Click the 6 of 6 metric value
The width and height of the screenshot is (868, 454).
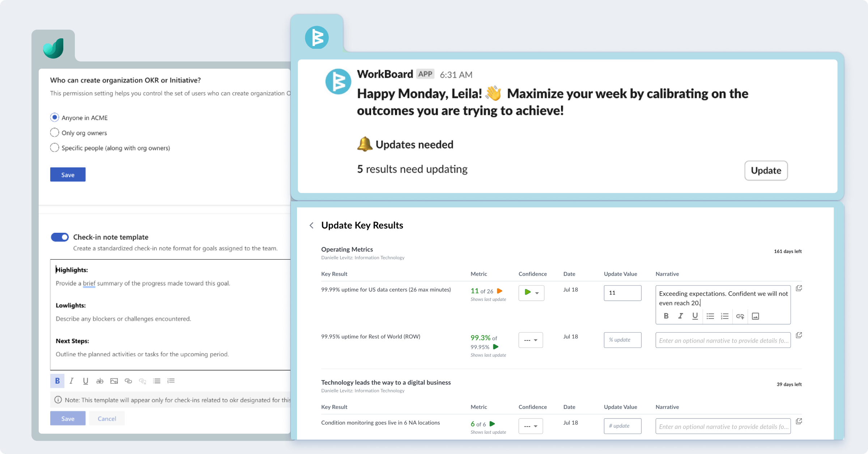(478, 424)
